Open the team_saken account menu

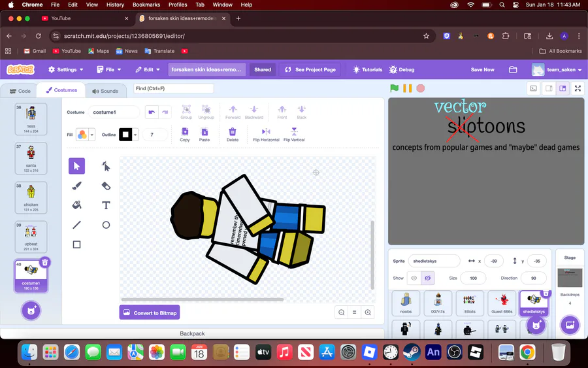click(557, 69)
